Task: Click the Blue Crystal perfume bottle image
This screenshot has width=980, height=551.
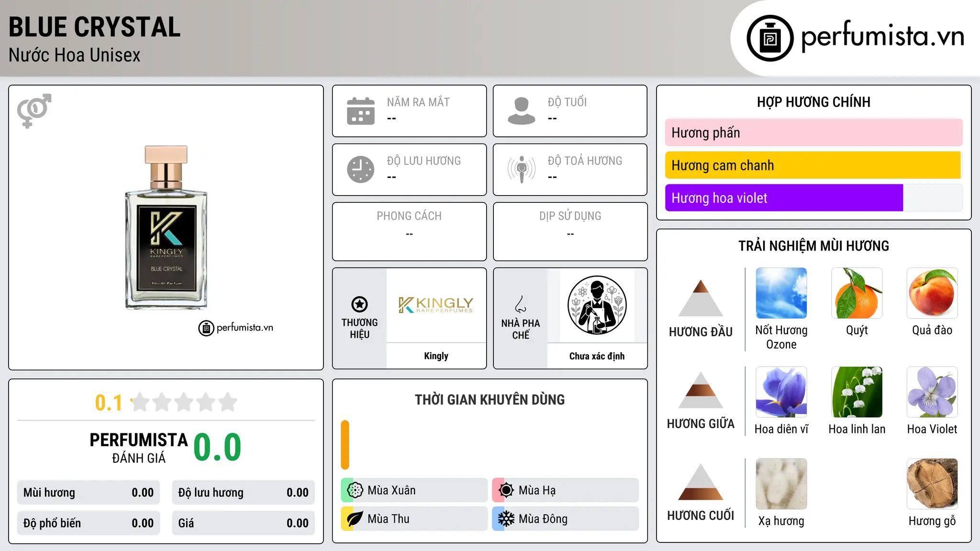Action: tap(166, 227)
